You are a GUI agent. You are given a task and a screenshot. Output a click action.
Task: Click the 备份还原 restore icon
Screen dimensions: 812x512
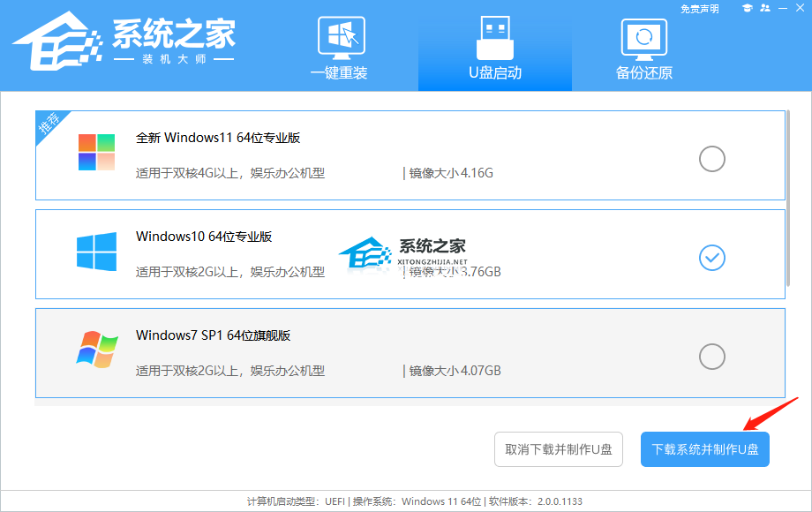click(x=643, y=38)
